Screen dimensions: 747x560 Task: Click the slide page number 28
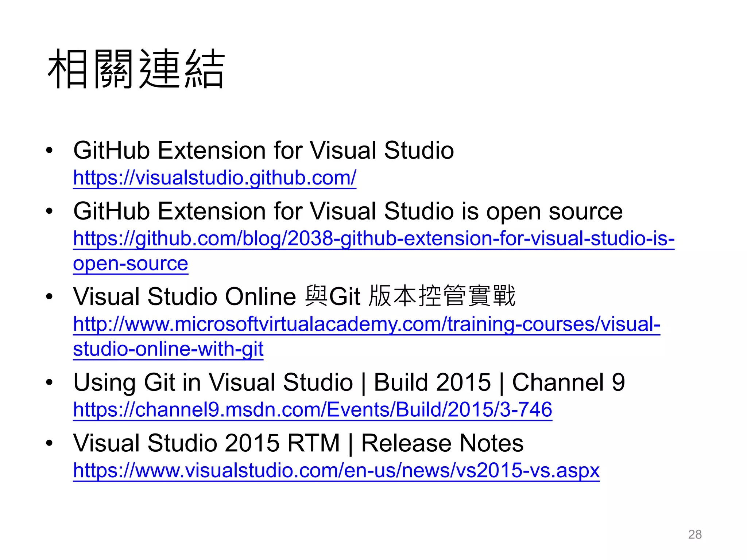tap(695, 534)
